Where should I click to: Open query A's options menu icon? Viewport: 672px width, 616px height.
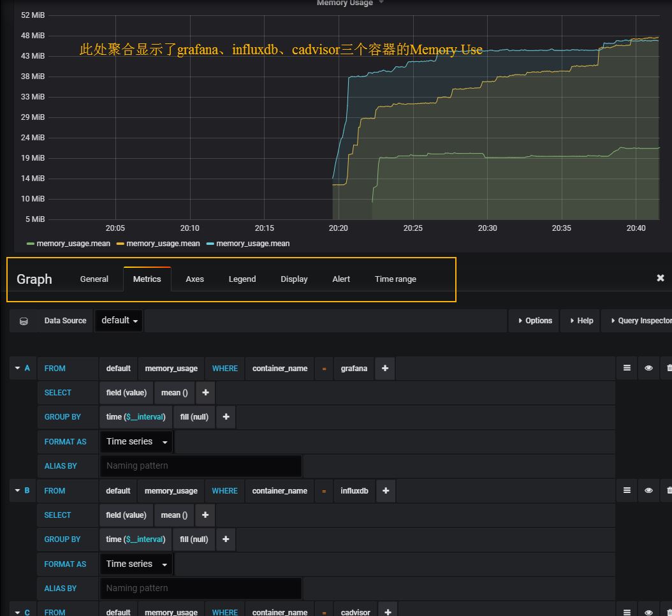[626, 368]
